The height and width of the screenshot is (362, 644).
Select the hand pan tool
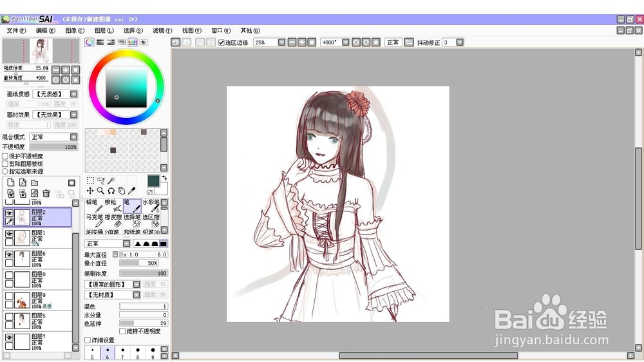(121, 191)
